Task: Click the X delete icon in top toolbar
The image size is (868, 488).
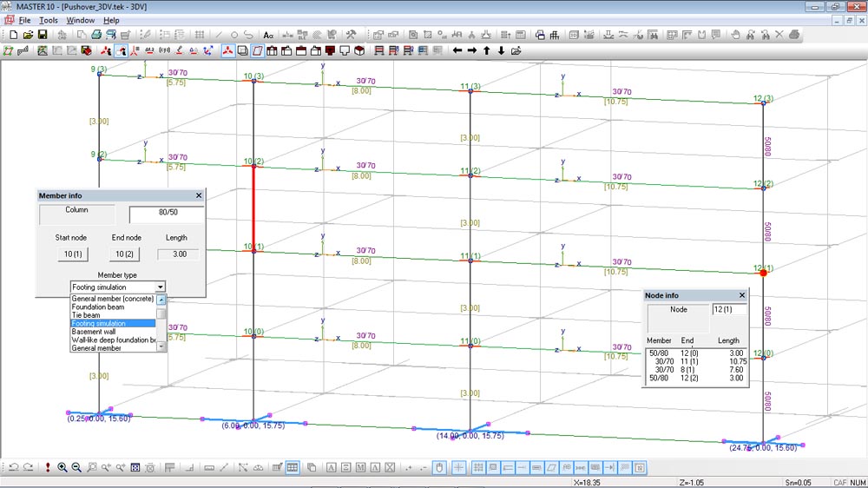Action: [x=779, y=35]
